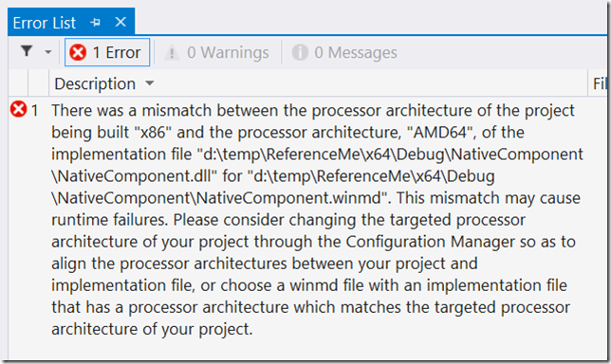The image size is (611, 364).
Task: Click the empty area below the error entry
Action: [307, 349]
